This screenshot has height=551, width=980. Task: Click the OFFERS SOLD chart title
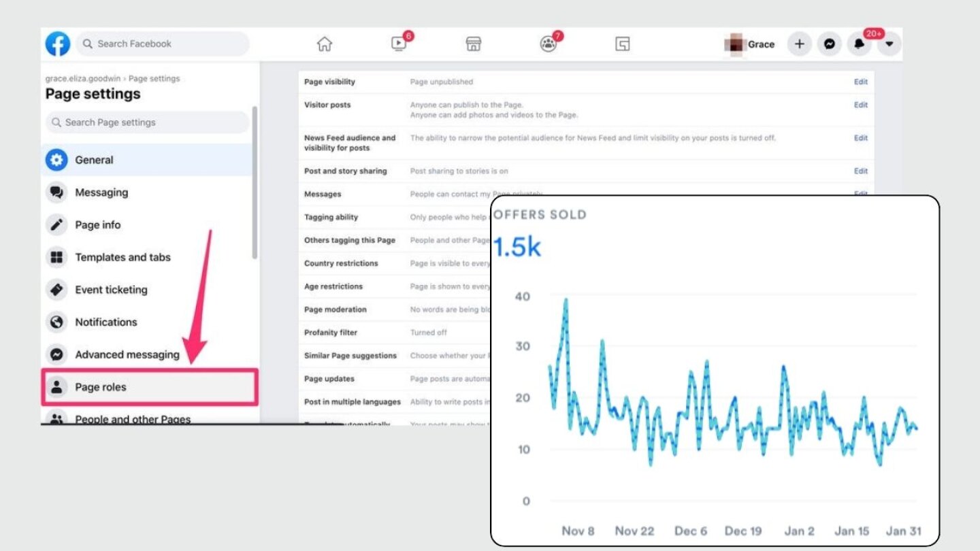coord(540,215)
